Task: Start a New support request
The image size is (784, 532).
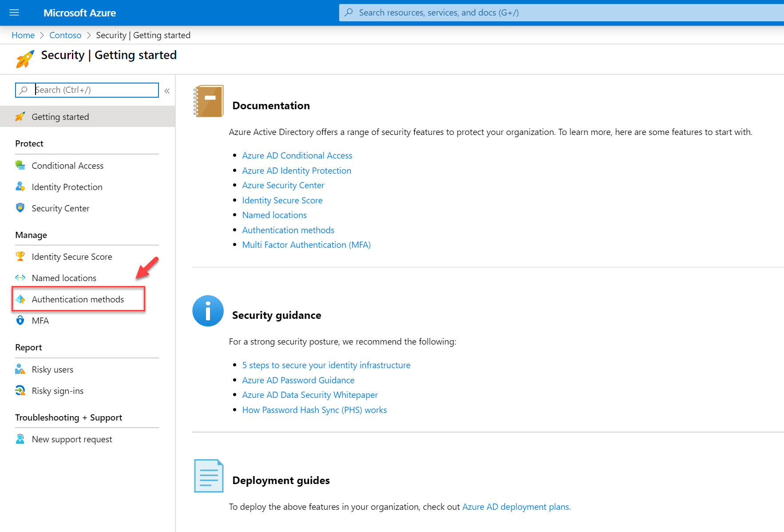Action: pos(71,439)
